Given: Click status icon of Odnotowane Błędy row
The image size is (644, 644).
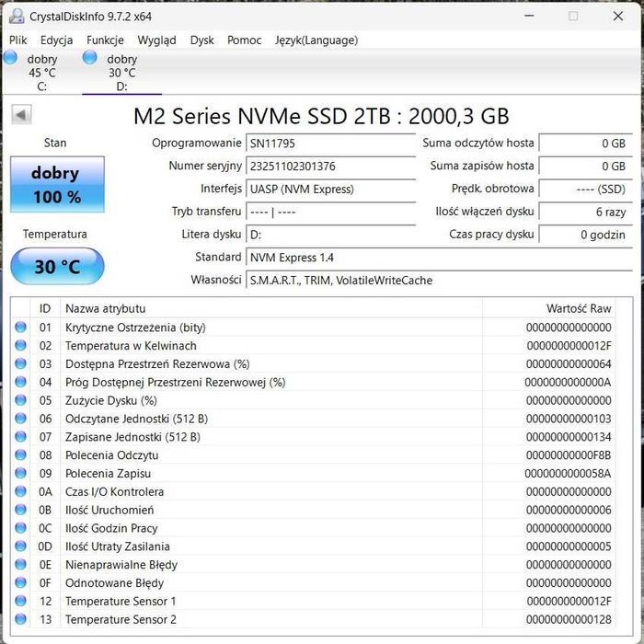Looking at the screenshot, I should click(x=20, y=582).
